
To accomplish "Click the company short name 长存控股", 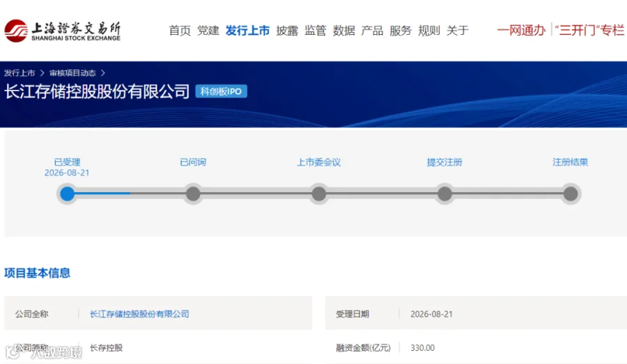I will (106, 348).
